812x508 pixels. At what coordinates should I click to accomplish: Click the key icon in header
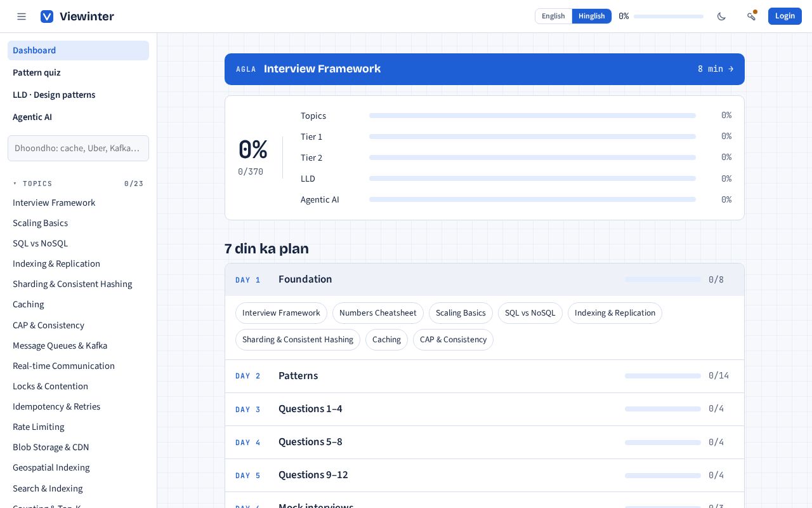coord(751,17)
